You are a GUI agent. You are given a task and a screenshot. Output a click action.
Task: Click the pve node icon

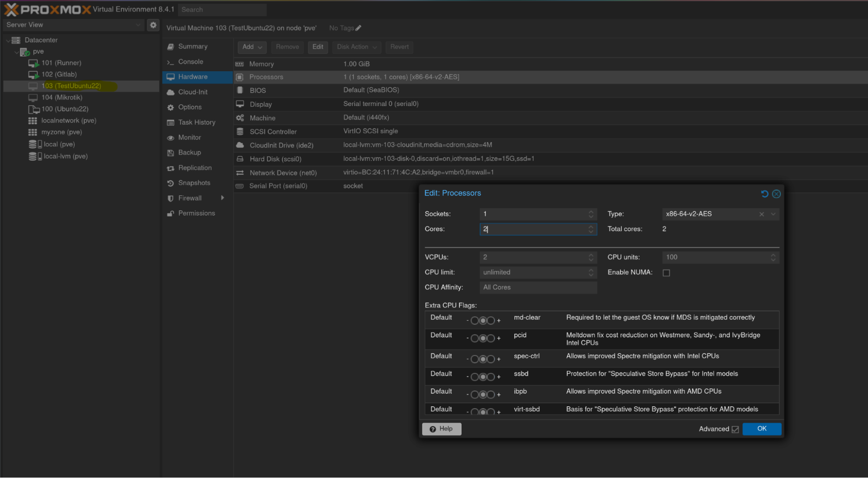click(x=25, y=52)
